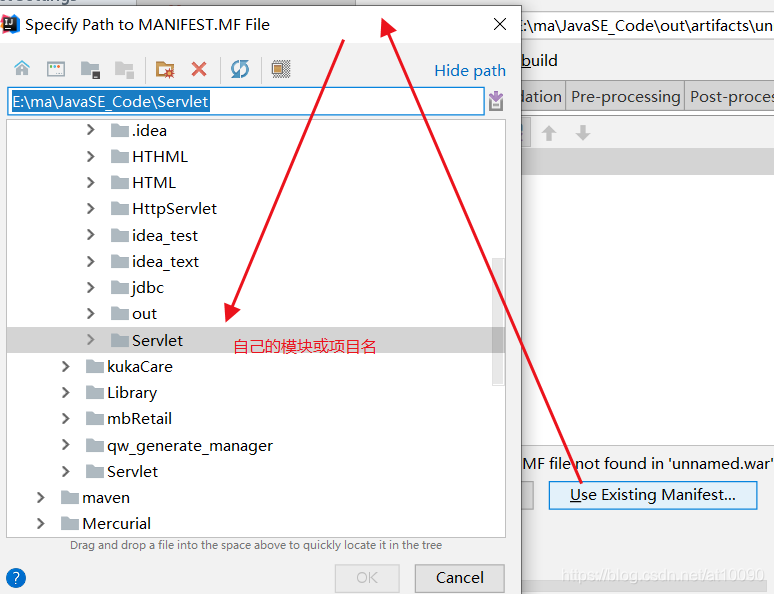Expand the highlighted Servlet folder
The image size is (774, 594).
[x=90, y=339]
